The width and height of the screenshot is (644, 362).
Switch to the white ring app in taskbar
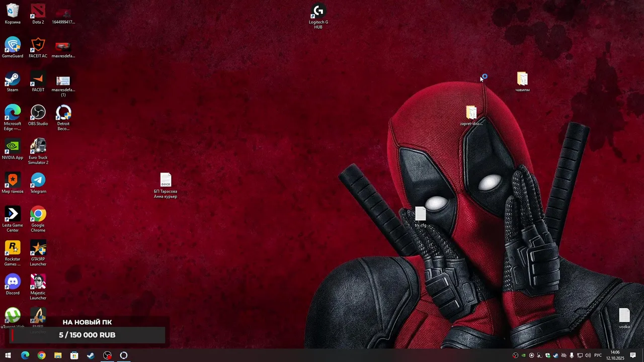(x=124, y=355)
